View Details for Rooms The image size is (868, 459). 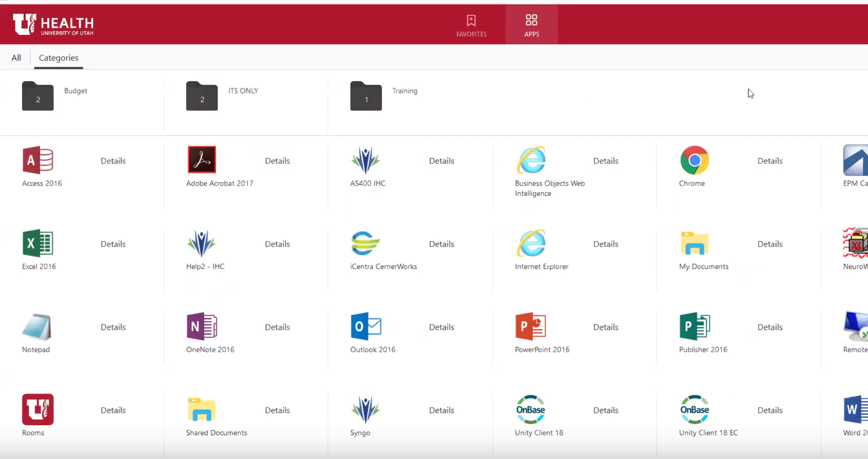coord(113,411)
